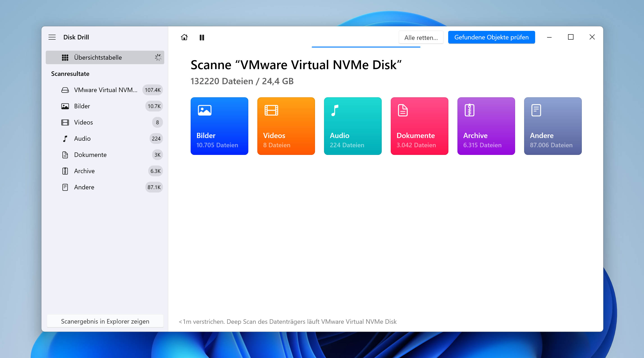Maximize the Disk Drill window
The image size is (644, 358).
(x=571, y=37)
